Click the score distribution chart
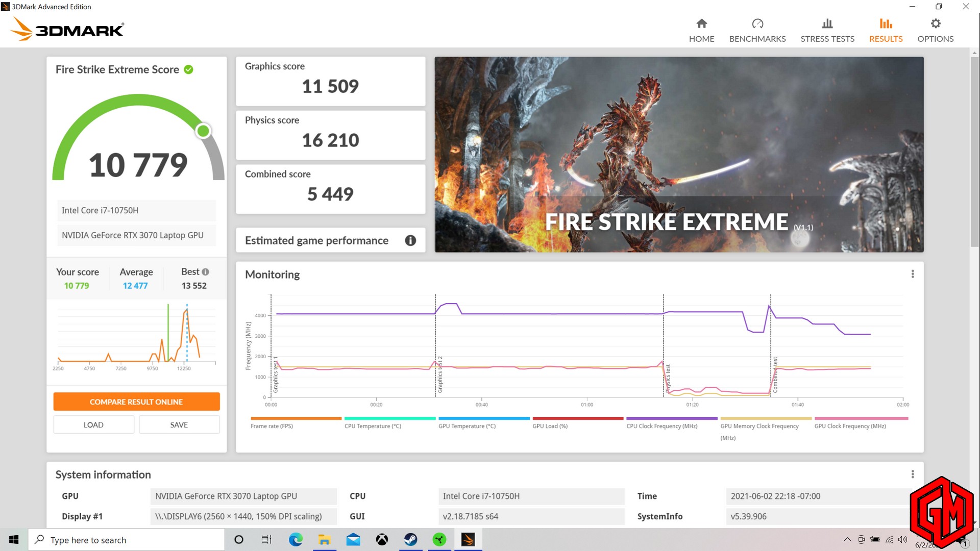Viewport: 980px width, 551px height. click(136, 337)
